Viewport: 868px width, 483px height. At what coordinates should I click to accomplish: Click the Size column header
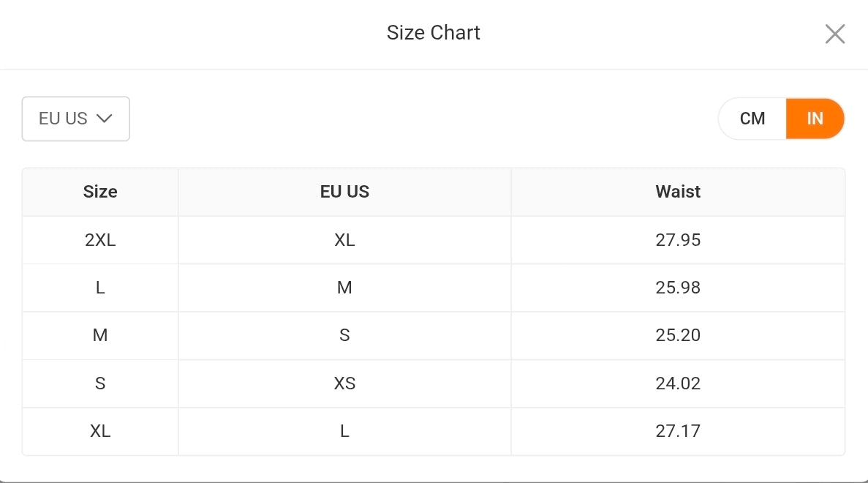tap(100, 192)
